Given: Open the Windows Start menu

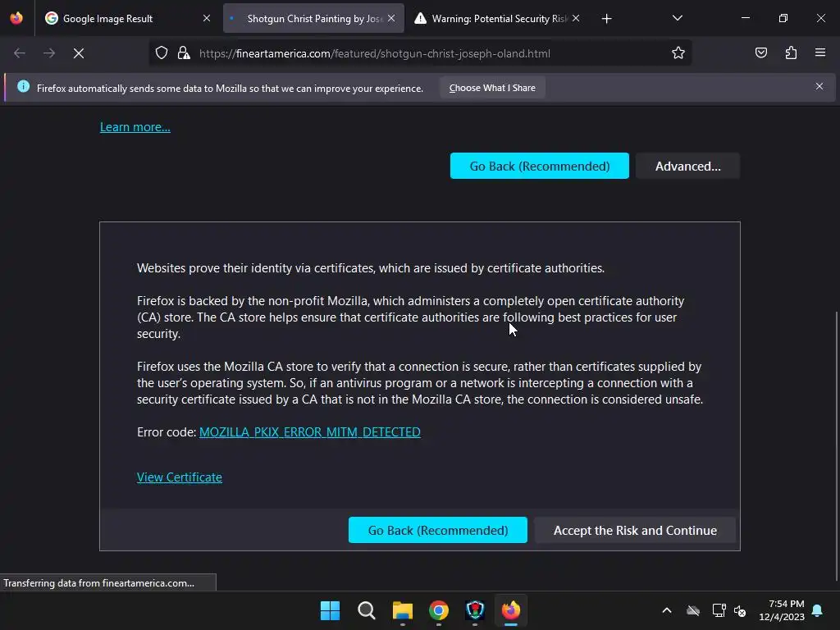Looking at the screenshot, I should coord(330,610).
